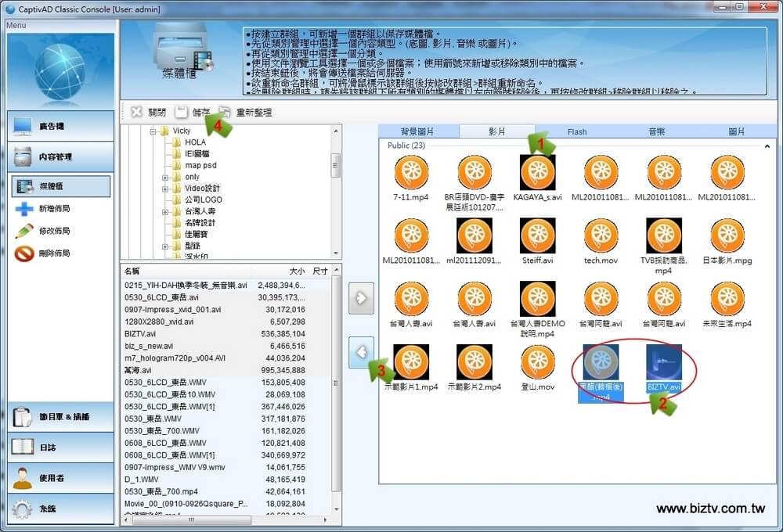The height and width of the screenshot is (532, 783).
Task: Open 日誌 log book section
Action: (x=60, y=448)
